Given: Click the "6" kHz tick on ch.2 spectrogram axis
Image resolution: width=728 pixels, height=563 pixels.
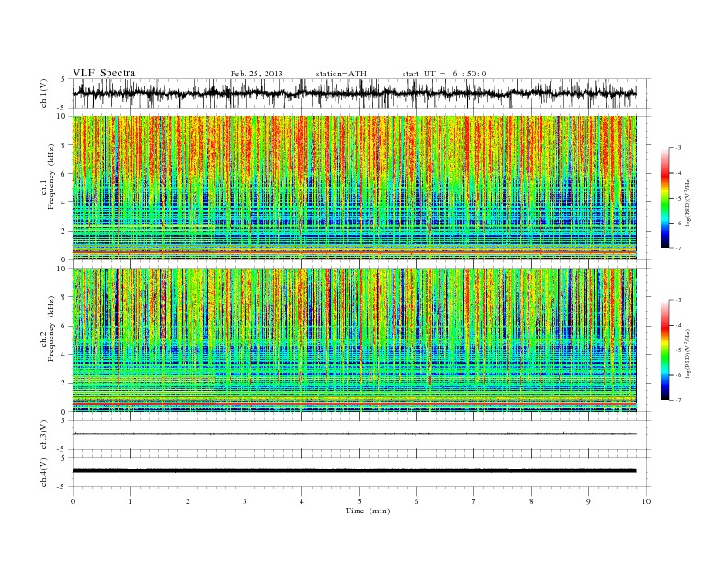Looking at the screenshot, I should coord(63,326).
